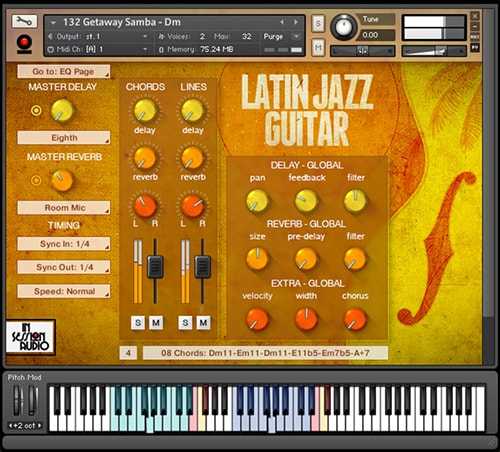The height and width of the screenshot is (452, 500).
Task: Click the bar count box showing 4
Action: (128, 353)
